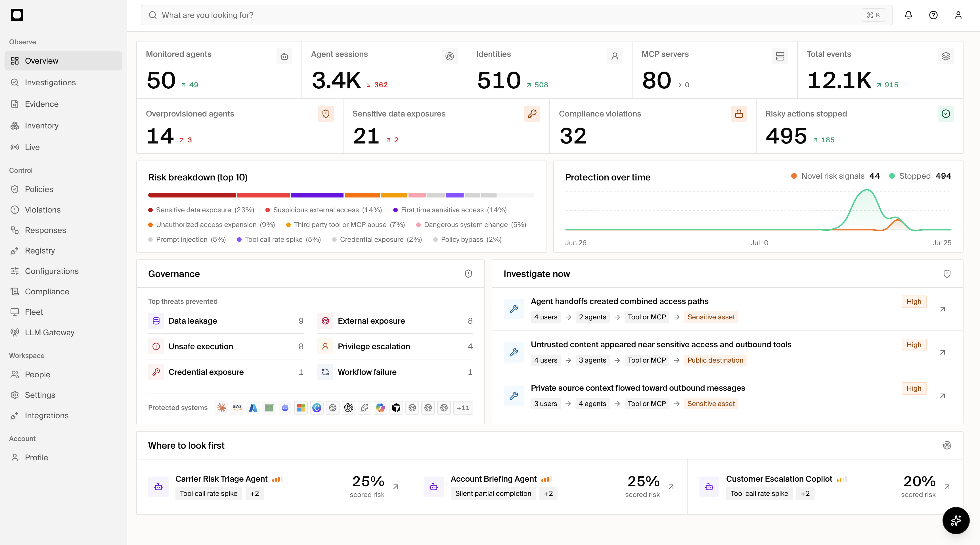
Task: Open People in the sidebar
Action: point(63,375)
